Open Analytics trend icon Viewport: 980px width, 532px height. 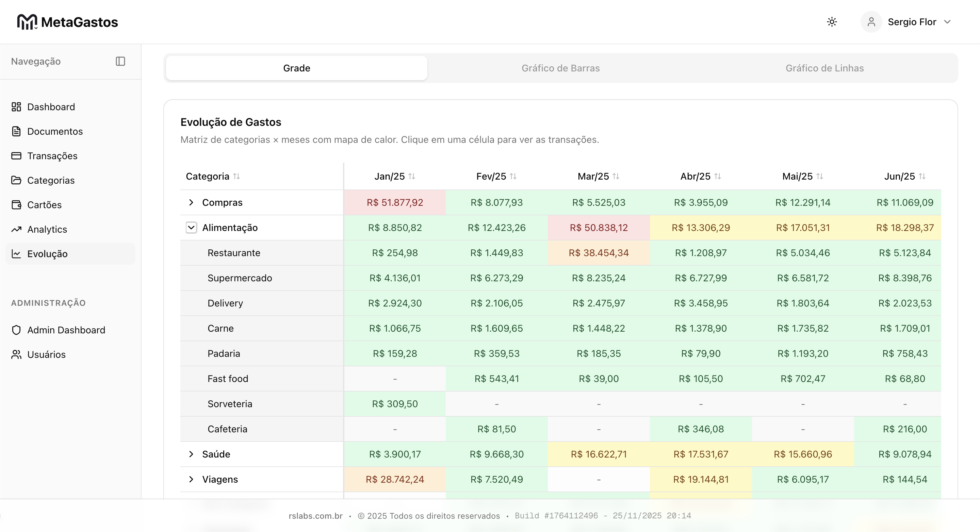(x=16, y=229)
